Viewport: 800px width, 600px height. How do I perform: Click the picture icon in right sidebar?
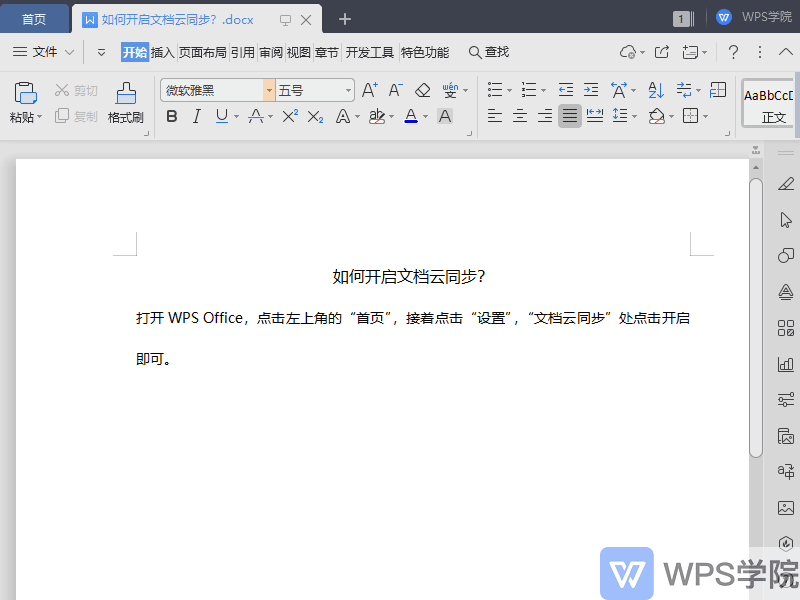[x=786, y=508]
